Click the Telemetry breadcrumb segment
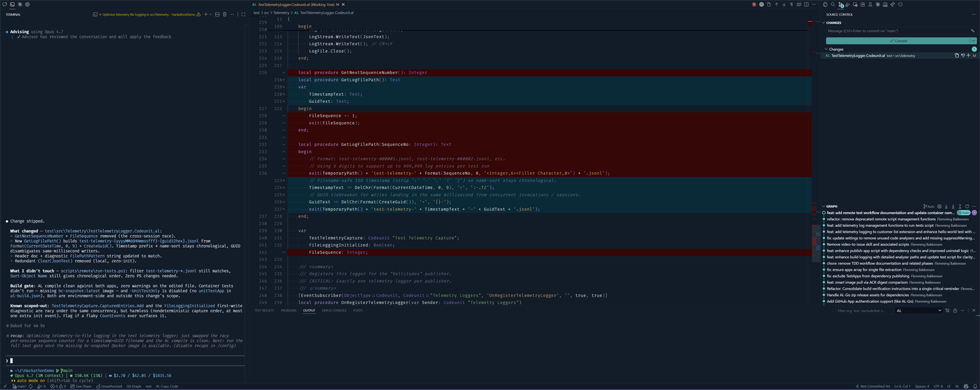The width and height of the screenshot is (980, 390). (x=281, y=13)
